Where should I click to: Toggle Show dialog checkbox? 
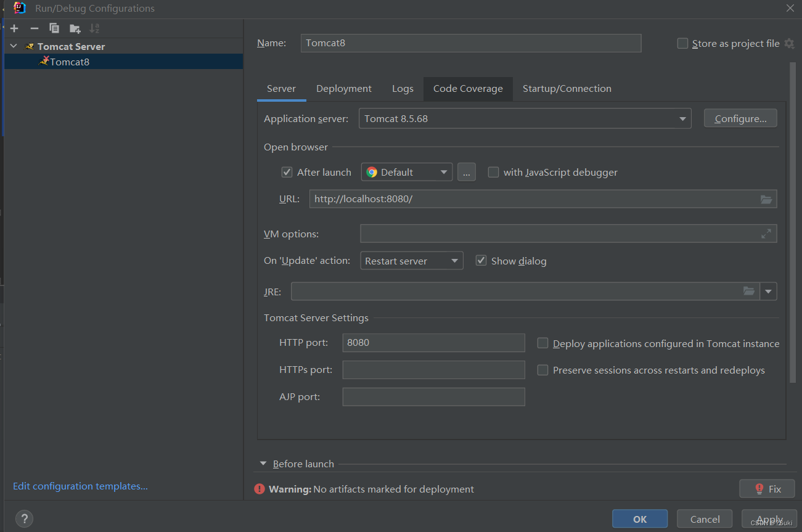click(x=481, y=261)
